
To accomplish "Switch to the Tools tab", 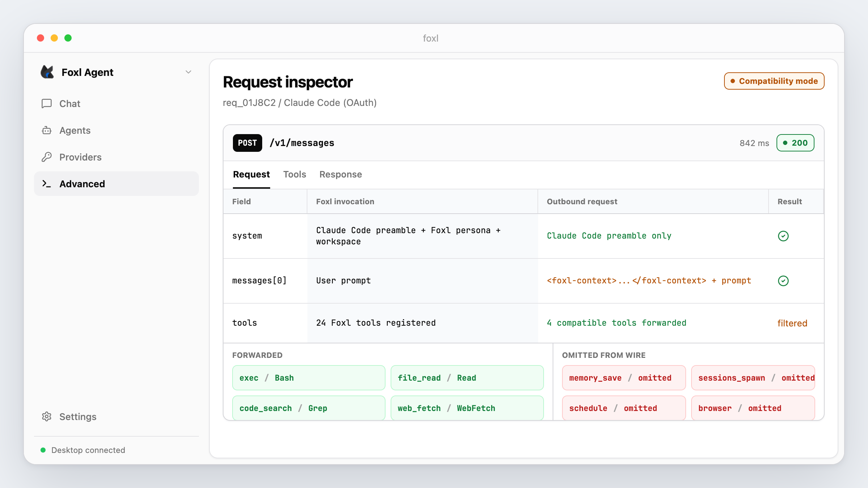I will [295, 175].
